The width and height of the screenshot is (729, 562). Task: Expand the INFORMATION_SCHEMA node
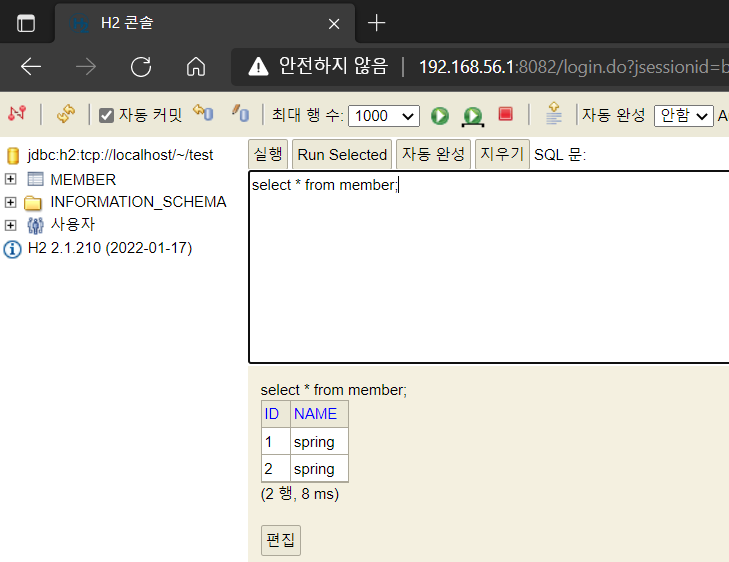[11, 202]
